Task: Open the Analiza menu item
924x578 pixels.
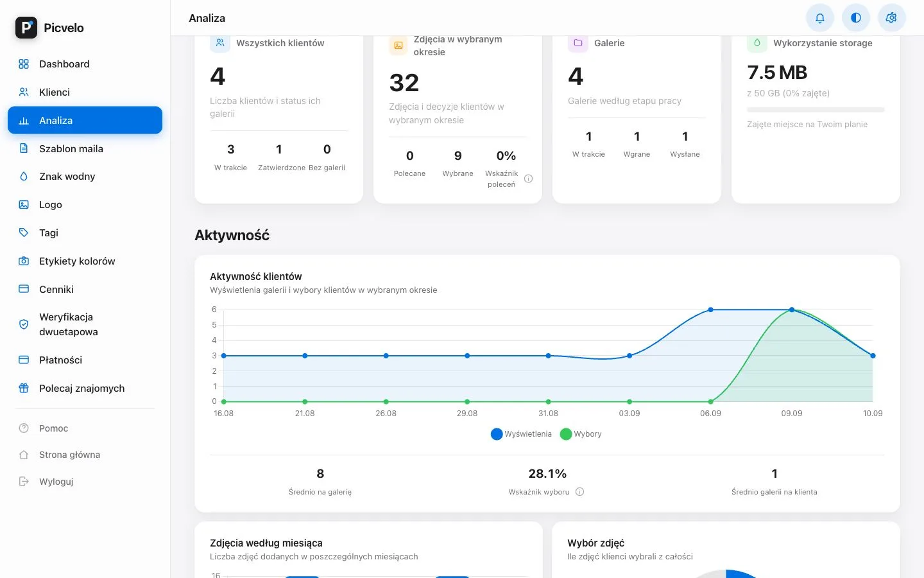Action: (x=85, y=121)
